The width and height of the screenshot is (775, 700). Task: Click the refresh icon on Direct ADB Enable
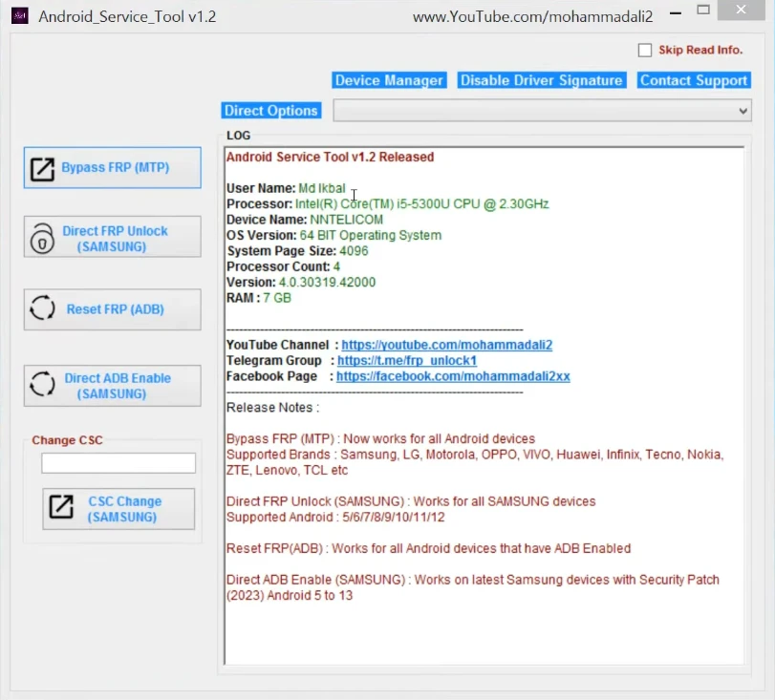tap(42, 385)
